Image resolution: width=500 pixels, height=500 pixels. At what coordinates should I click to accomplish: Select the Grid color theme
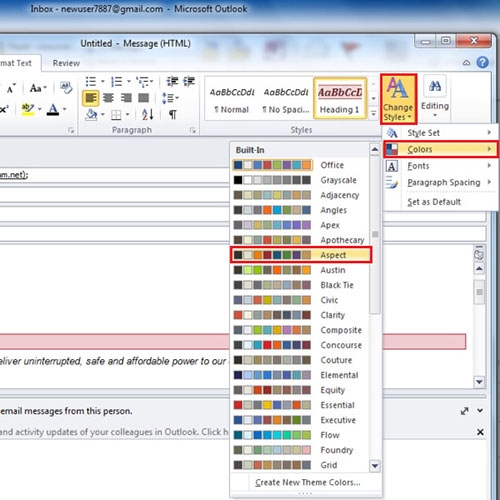pos(300,465)
